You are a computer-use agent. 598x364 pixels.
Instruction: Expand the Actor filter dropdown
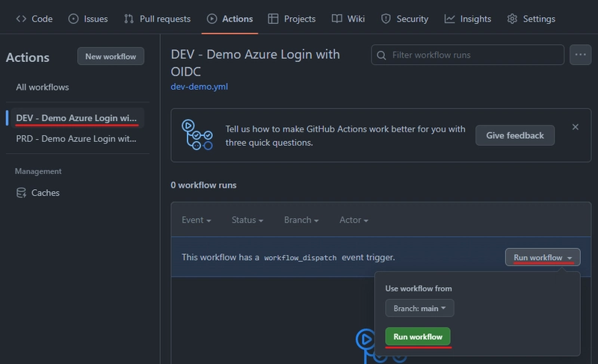click(x=354, y=220)
